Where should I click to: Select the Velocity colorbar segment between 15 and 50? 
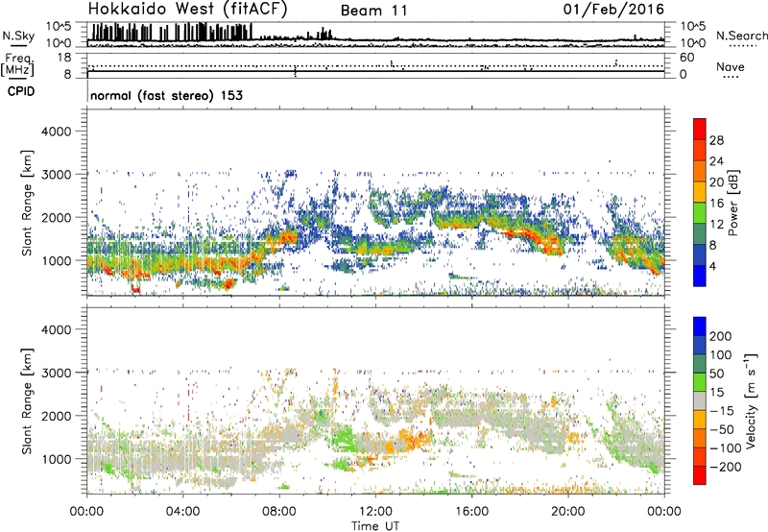pos(700,382)
